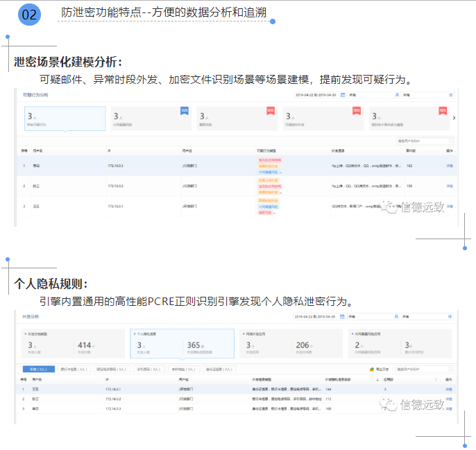The width and height of the screenshot is (476, 450).
Task: Click list view icon at top right of 可疑行为分析
Action: point(450,94)
